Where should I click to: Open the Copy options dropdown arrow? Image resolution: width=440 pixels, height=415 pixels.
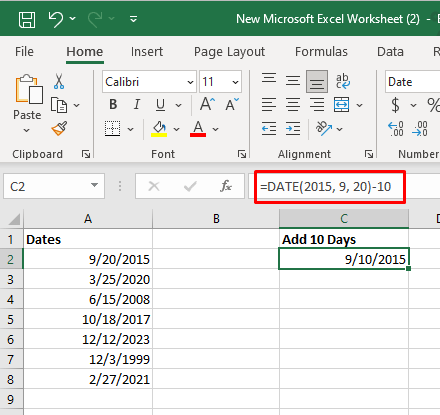[77, 105]
